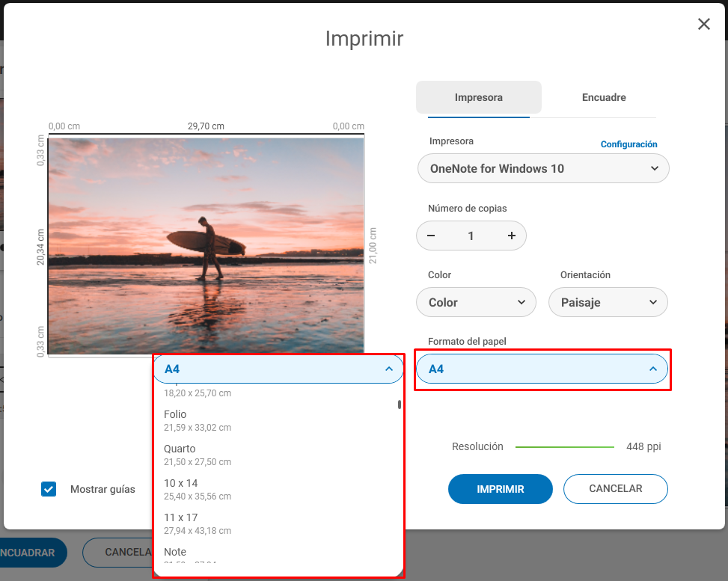
Task: Click the paper format list scrollbar thumb
Action: (x=400, y=405)
